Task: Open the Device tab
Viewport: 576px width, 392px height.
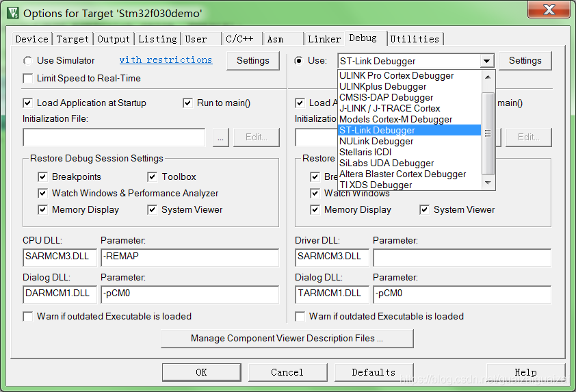Action: (x=31, y=39)
